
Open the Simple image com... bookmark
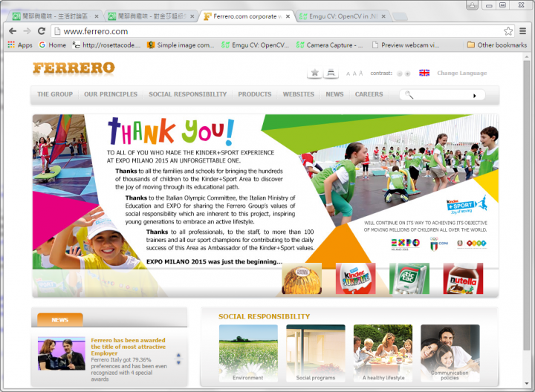(181, 45)
